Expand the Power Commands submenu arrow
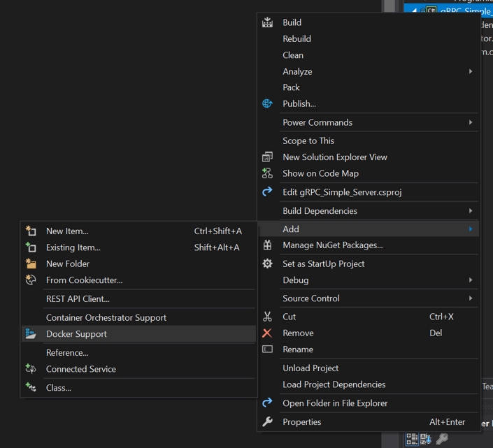 tap(471, 122)
